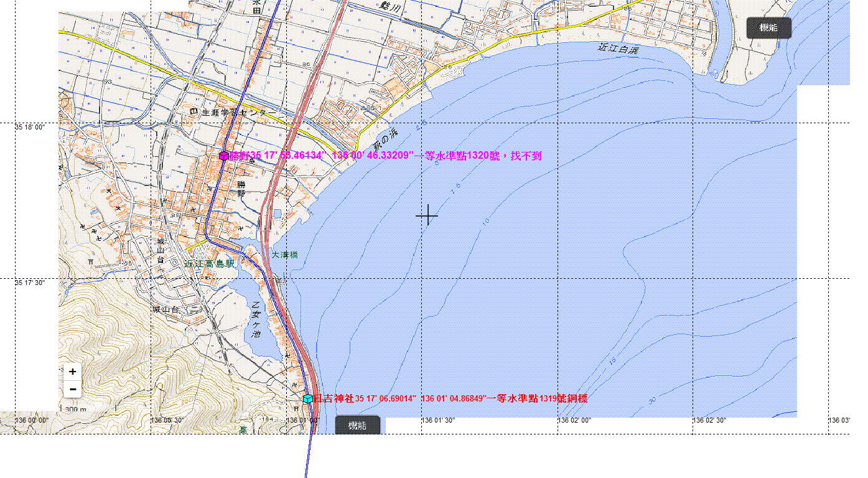
Task: Click the 近江白浜 shoreline label
Action: 618,48
